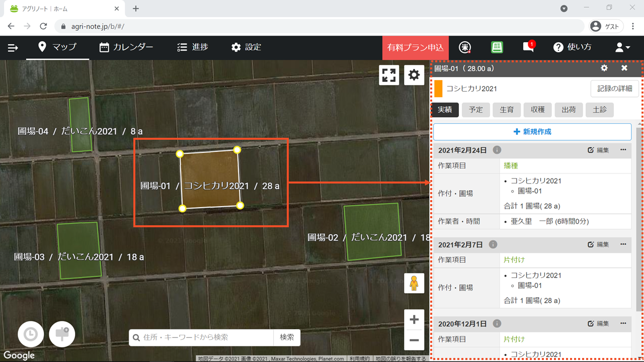Click the 記録の詳細 button
Image resolution: width=644 pixels, height=362 pixels.
click(614, 88)
